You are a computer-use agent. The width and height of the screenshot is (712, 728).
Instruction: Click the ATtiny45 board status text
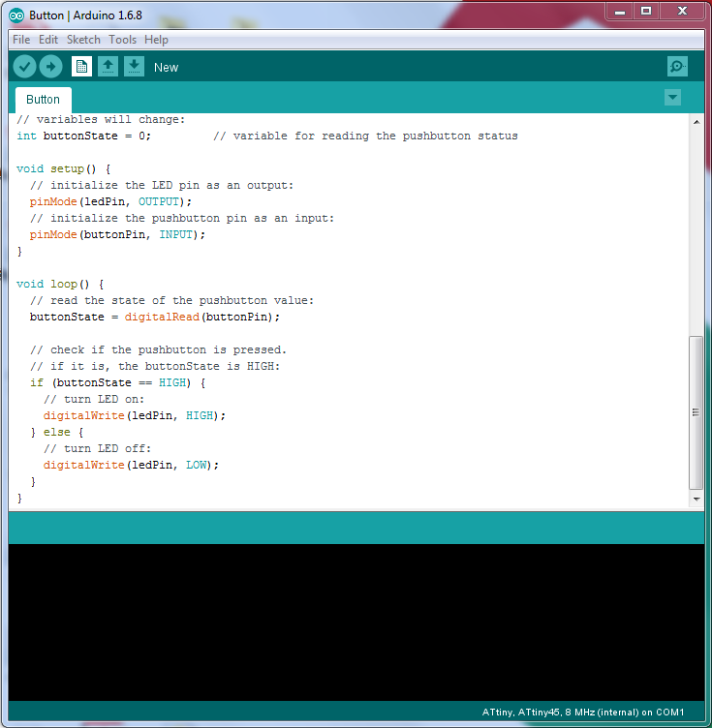[x=583, y=713]
